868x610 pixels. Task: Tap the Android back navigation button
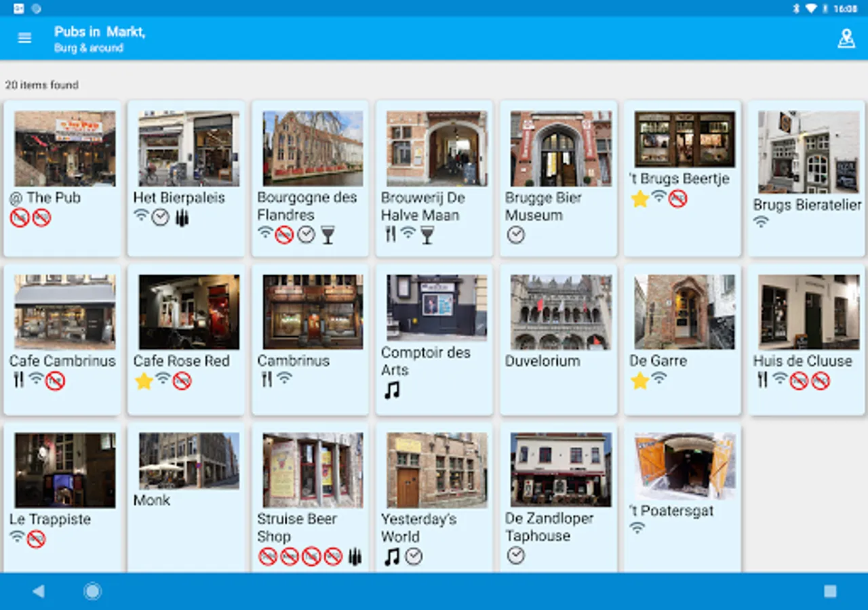38,592
